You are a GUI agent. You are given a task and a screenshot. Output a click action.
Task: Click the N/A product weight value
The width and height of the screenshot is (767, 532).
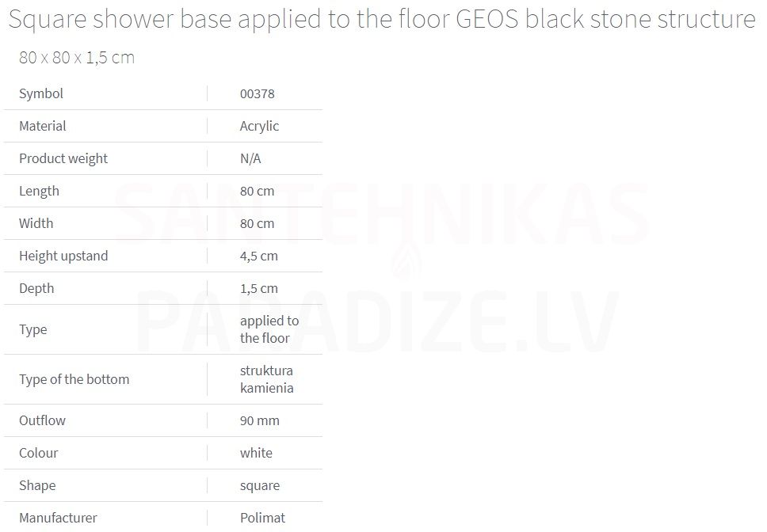coord(250,159)
